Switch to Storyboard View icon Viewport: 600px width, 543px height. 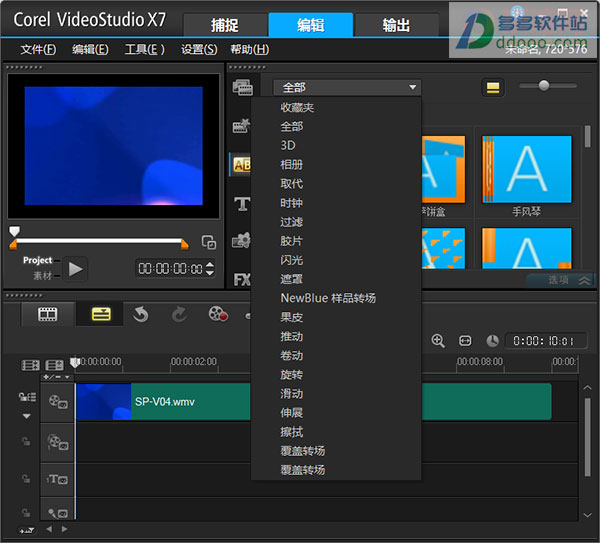click(47, 314)
